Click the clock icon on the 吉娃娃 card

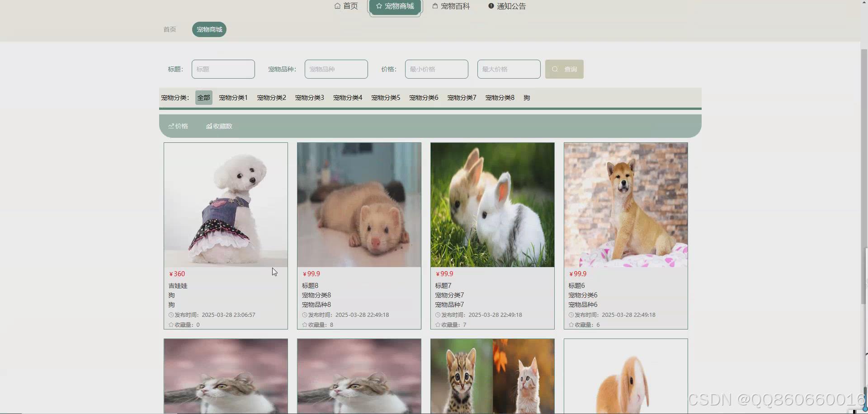point(171,315)
